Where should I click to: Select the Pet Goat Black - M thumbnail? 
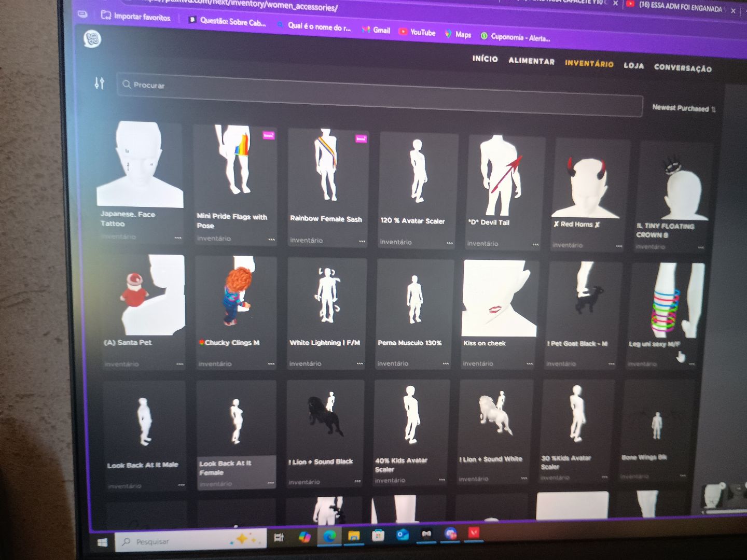585,300
